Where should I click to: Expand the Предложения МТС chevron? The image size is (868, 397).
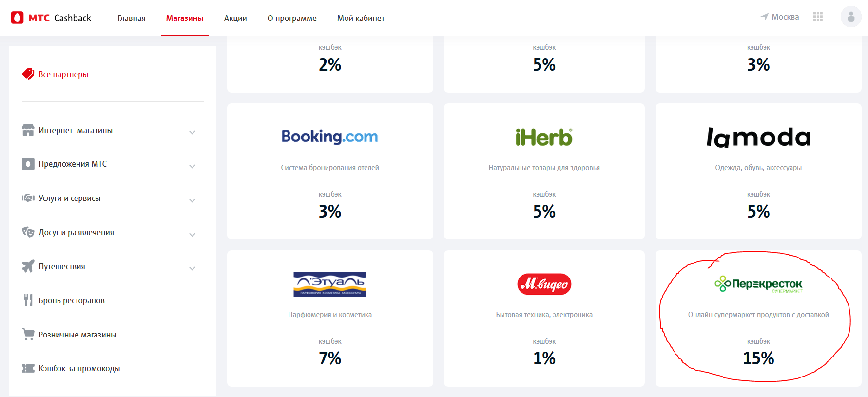click(192, 166)
